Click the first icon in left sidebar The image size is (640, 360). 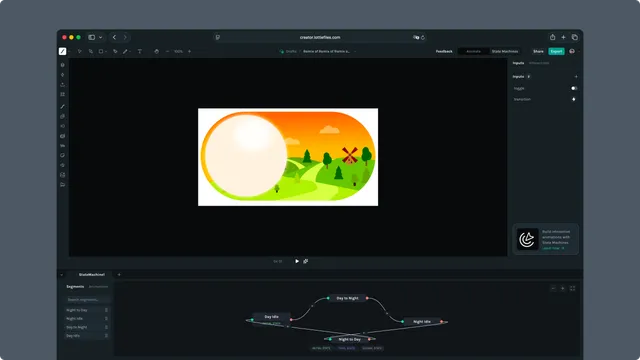click(x=62, y=65)
